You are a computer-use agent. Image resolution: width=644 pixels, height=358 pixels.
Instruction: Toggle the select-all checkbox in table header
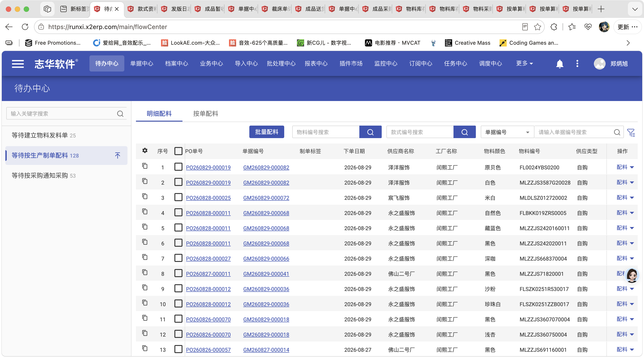click(178, 151)
